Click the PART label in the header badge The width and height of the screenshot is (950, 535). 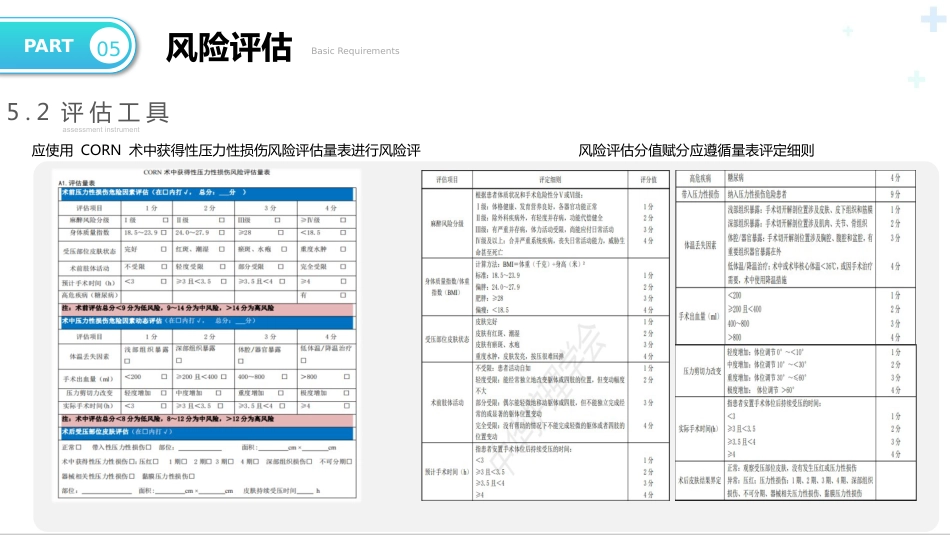pos(48,46)
